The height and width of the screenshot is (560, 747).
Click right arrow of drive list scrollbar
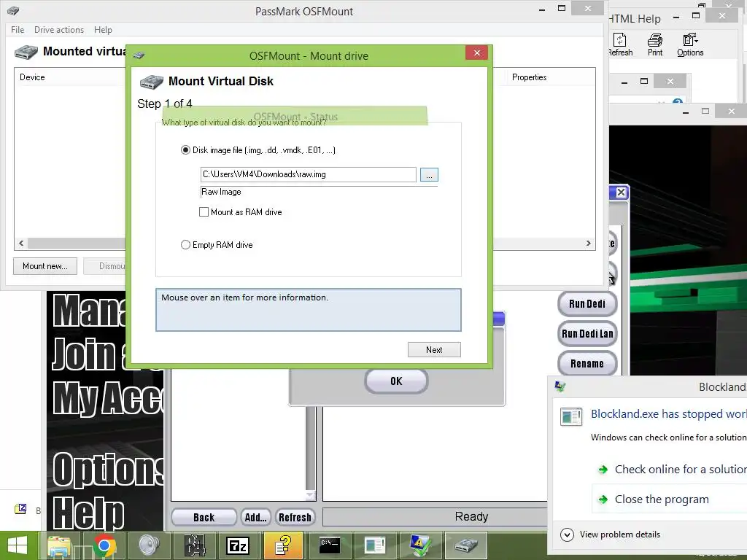[589, 244]
